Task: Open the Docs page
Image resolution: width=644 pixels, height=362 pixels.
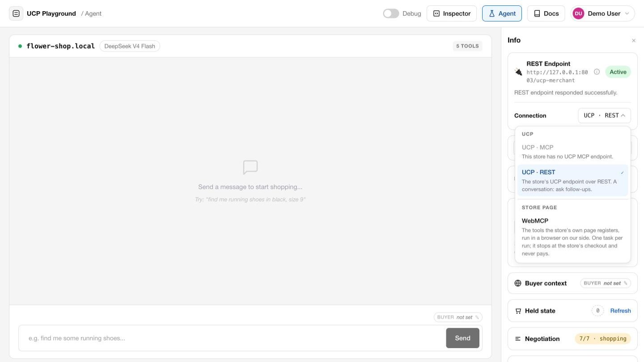Action: point(546,13)
